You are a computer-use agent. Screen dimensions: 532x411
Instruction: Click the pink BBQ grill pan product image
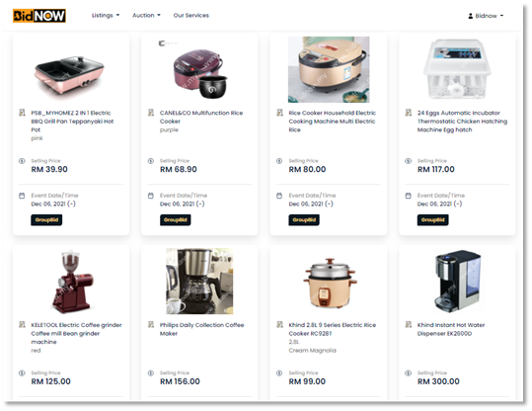pos(69,75)
